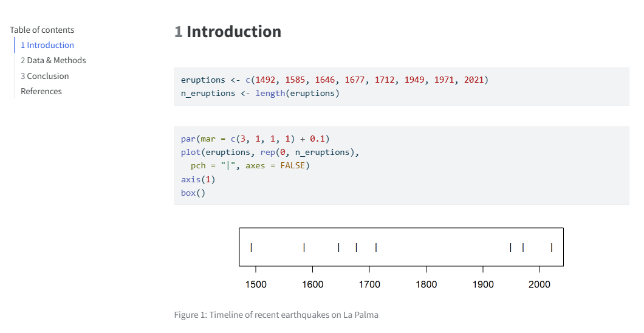Click the 1500 axis label on plot
The height and width of the screenshot is (333, 644).
point(256,284)
